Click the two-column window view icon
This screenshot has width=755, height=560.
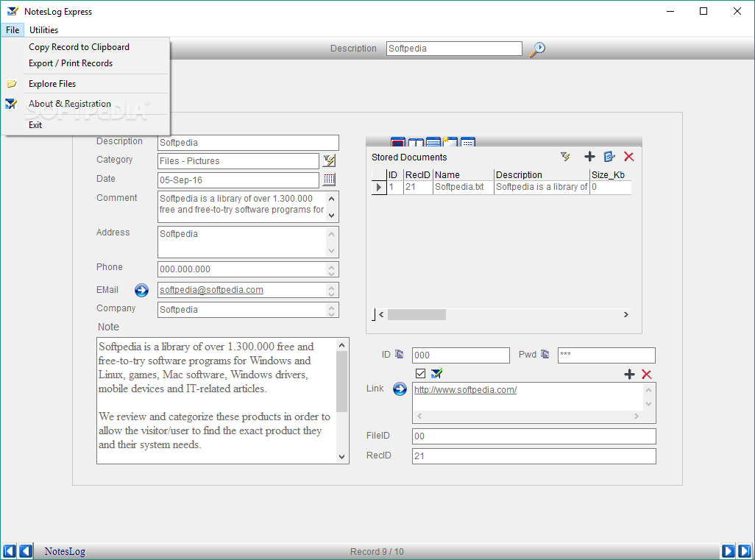click(x=416, y=142)
